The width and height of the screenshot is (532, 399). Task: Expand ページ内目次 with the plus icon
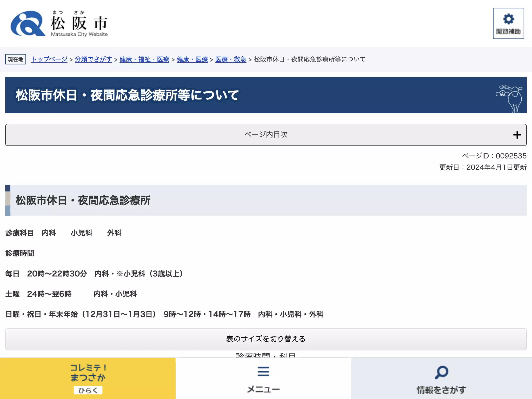517,135
